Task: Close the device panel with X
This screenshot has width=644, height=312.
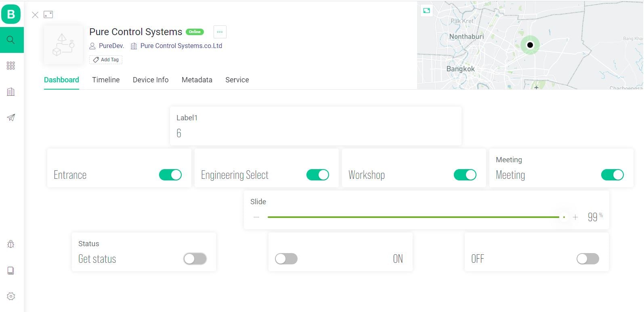Action: tap(35, 15)
